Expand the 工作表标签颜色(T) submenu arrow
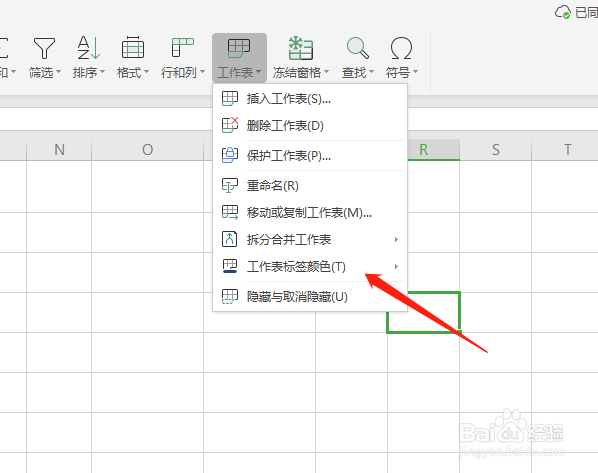The width and height of the screenshot is (598, 473). coord(396,266)
